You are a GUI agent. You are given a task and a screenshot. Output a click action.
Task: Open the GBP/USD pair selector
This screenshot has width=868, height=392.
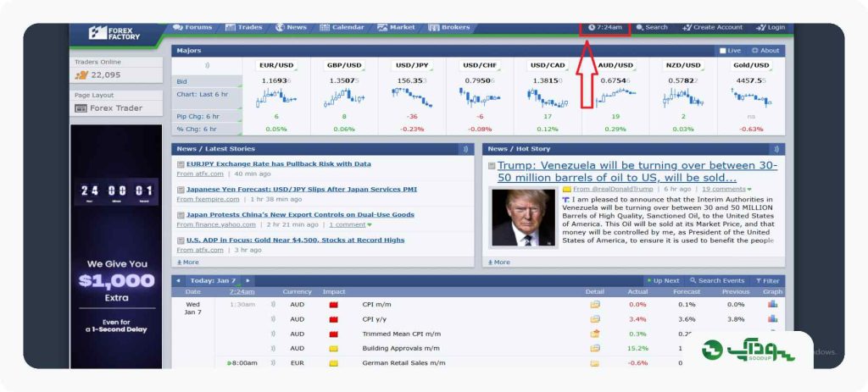click(344, 65)
